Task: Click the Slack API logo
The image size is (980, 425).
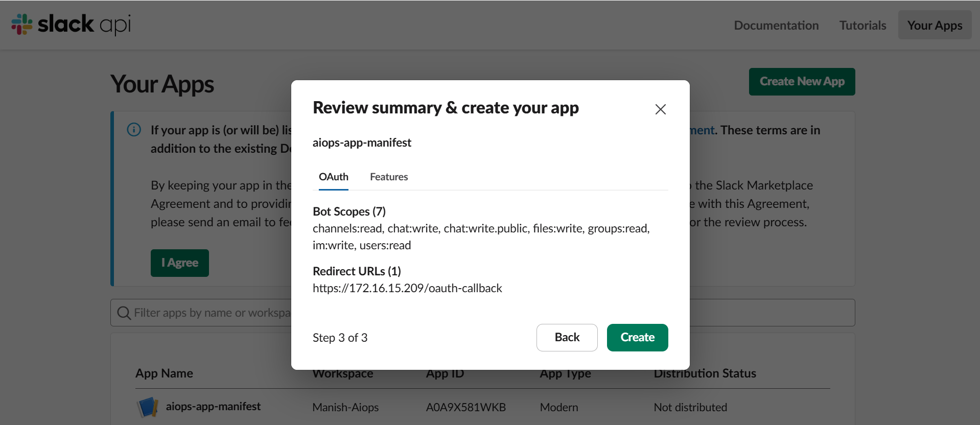Action: click(x=71, y=25)
